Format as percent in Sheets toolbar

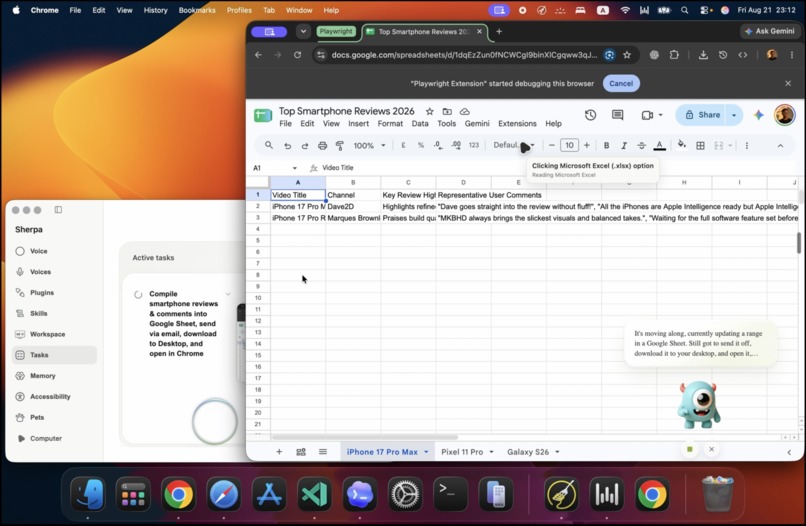pos(421,146)
